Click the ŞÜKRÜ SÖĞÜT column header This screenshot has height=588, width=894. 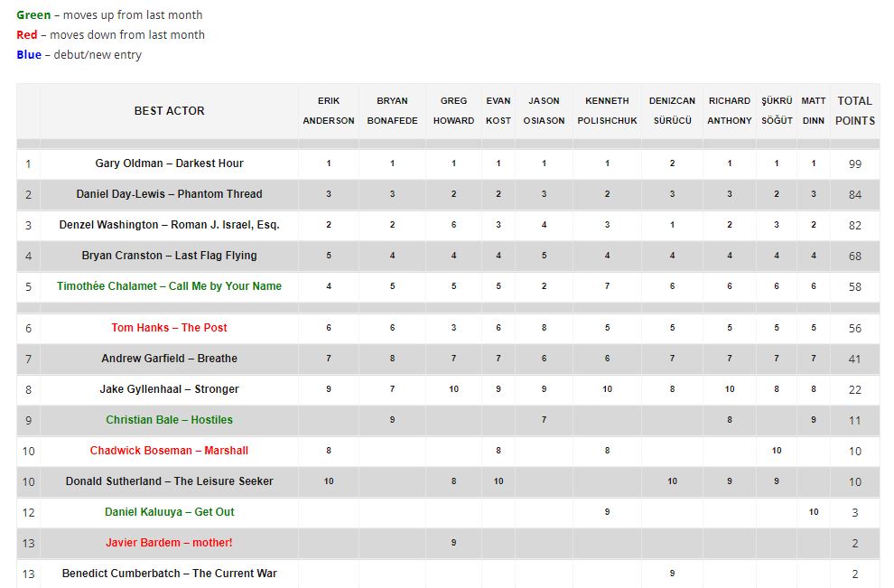pyautogui.click(x=777, y=110)
